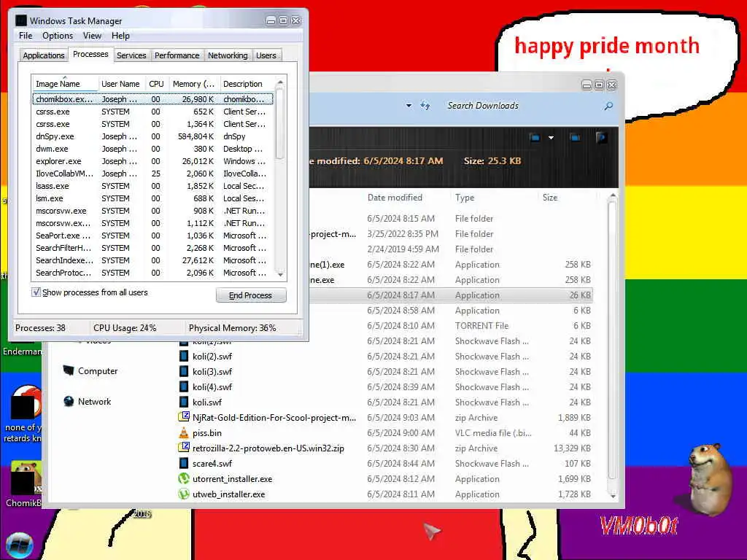Select the SearchIndexe process row
The width and height of the screenshot is (747, 560).
(x=152, y=260)
